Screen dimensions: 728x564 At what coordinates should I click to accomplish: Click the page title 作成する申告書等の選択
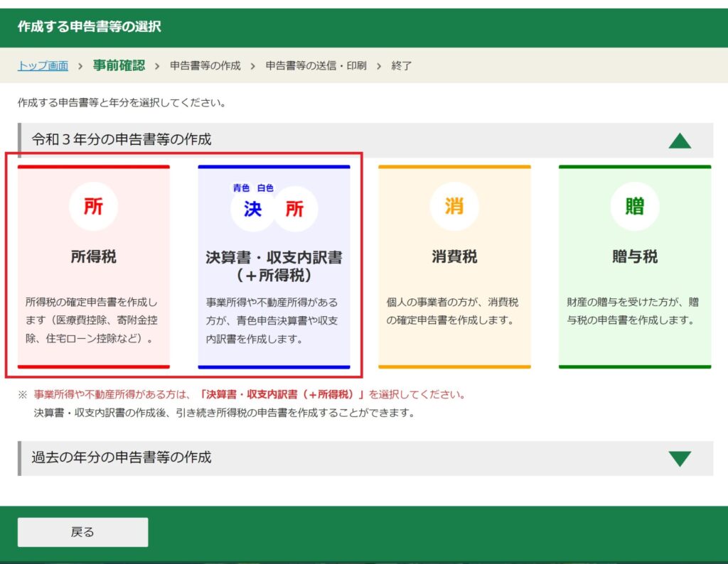(x=89, y=26)
